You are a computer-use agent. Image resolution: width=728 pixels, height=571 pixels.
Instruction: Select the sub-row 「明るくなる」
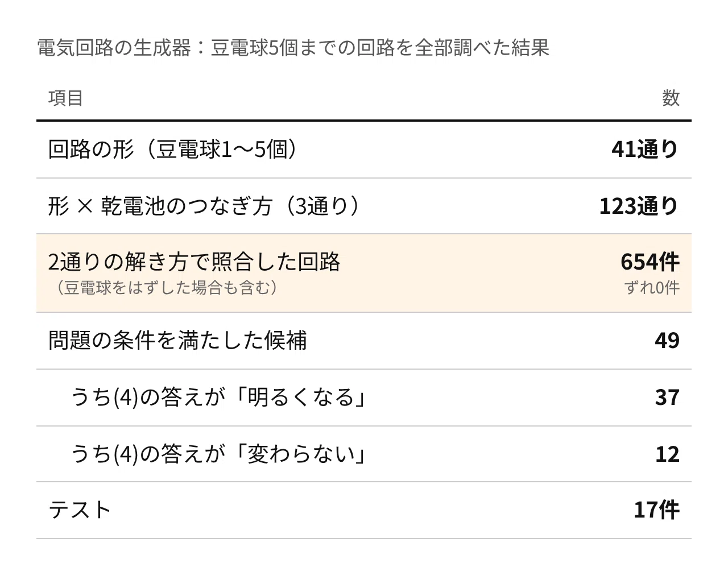(364, 398)
